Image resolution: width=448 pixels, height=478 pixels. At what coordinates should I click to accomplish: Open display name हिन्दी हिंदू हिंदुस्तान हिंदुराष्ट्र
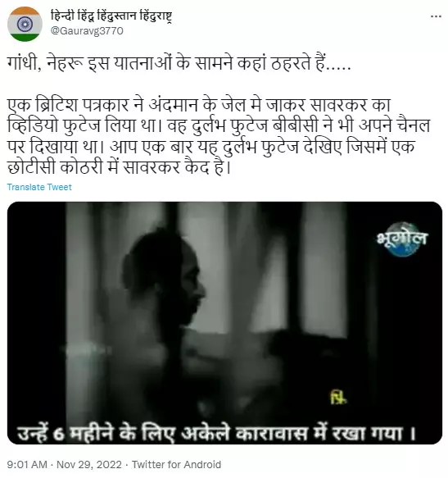pyautogui.click(x=111, y=16)
